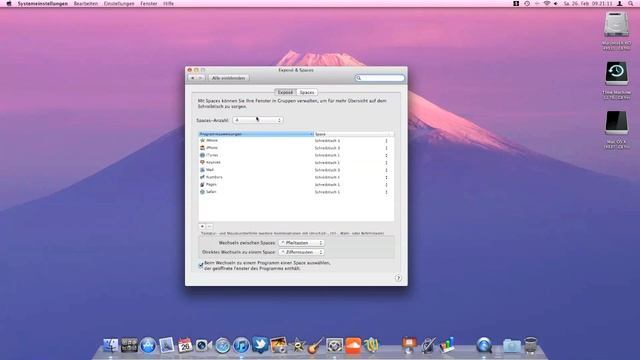Launch Keynote podium icon in Dock
The height and width of the screenshot is (360, 640).
[409, 345]
